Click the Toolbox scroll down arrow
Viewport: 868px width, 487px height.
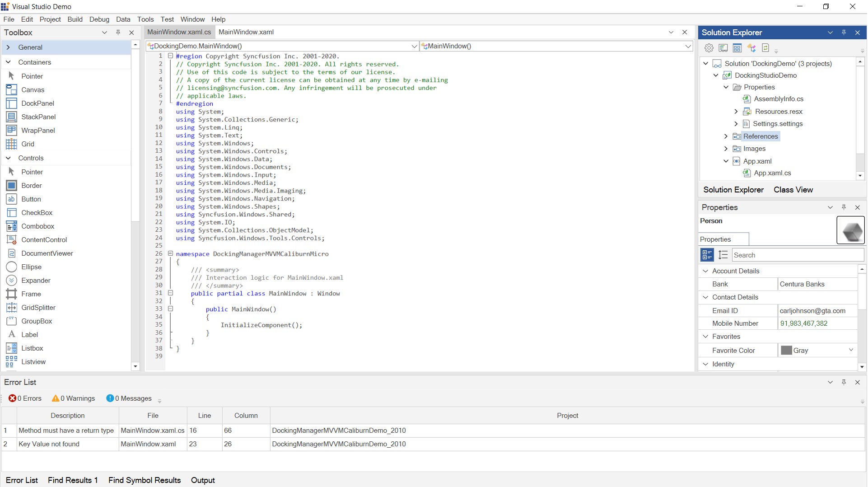coord(135,366)
